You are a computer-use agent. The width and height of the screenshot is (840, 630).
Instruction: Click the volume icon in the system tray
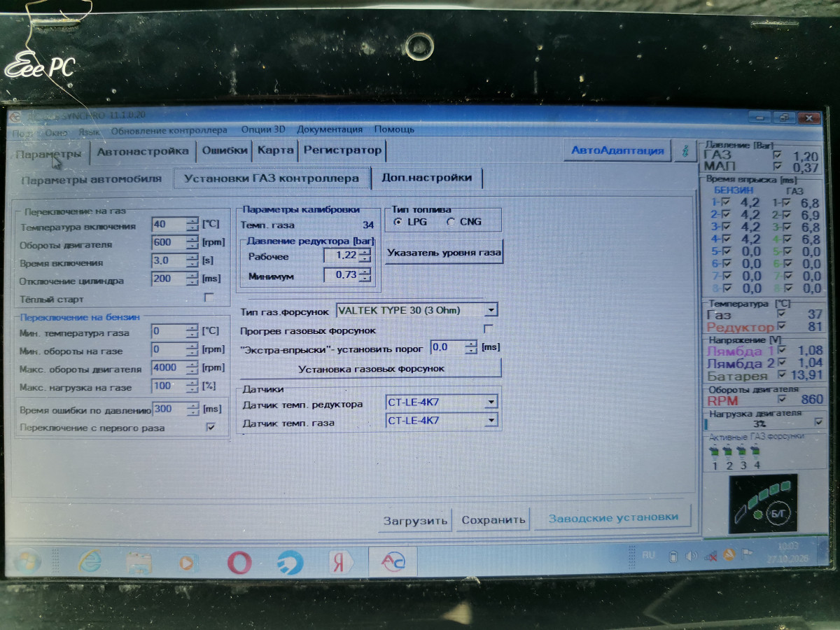(692, 556)
